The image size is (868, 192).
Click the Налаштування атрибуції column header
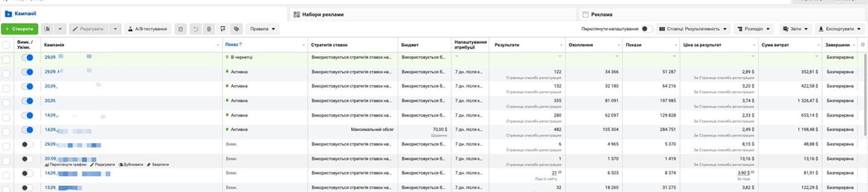tap(470, 45)
